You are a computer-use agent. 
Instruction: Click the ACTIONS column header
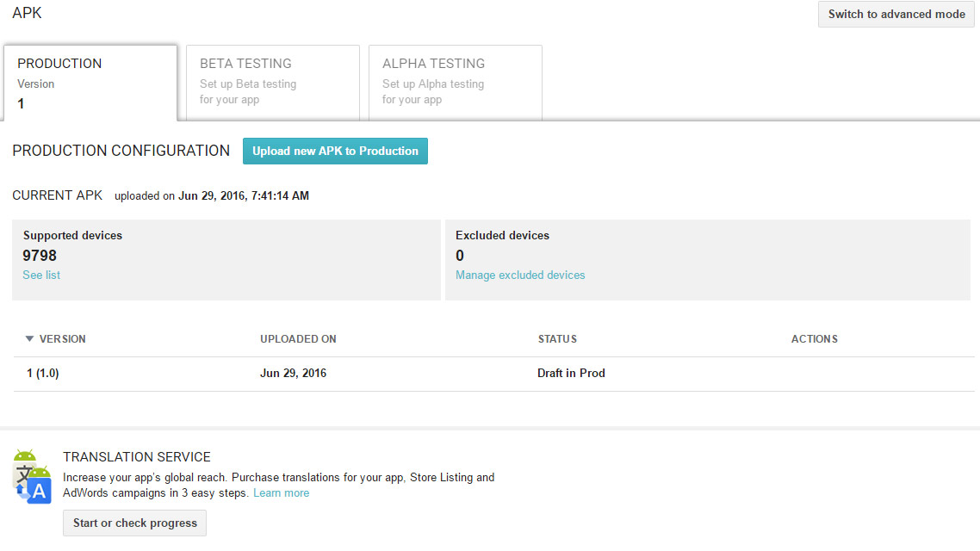(814, 339)
